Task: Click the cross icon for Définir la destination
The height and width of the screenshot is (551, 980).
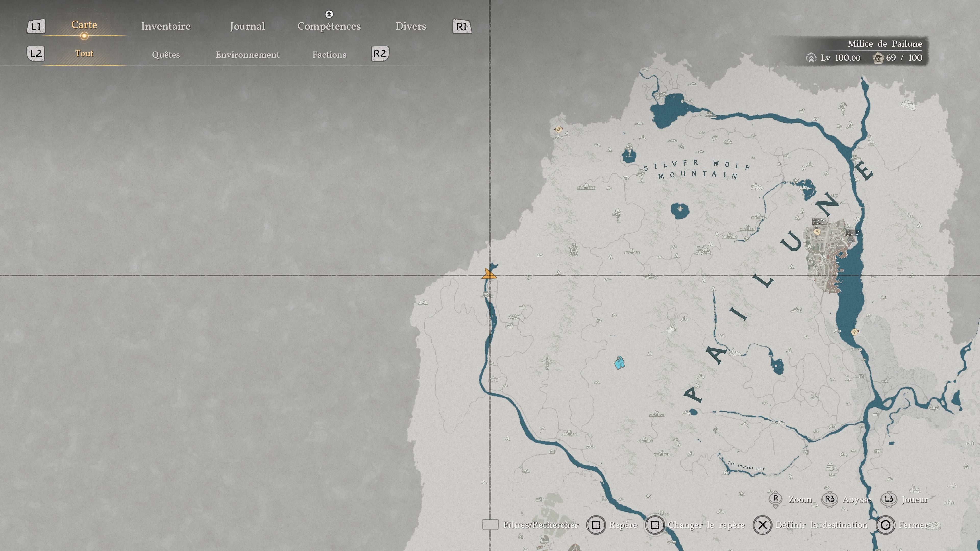Action: tap(762, 525)
